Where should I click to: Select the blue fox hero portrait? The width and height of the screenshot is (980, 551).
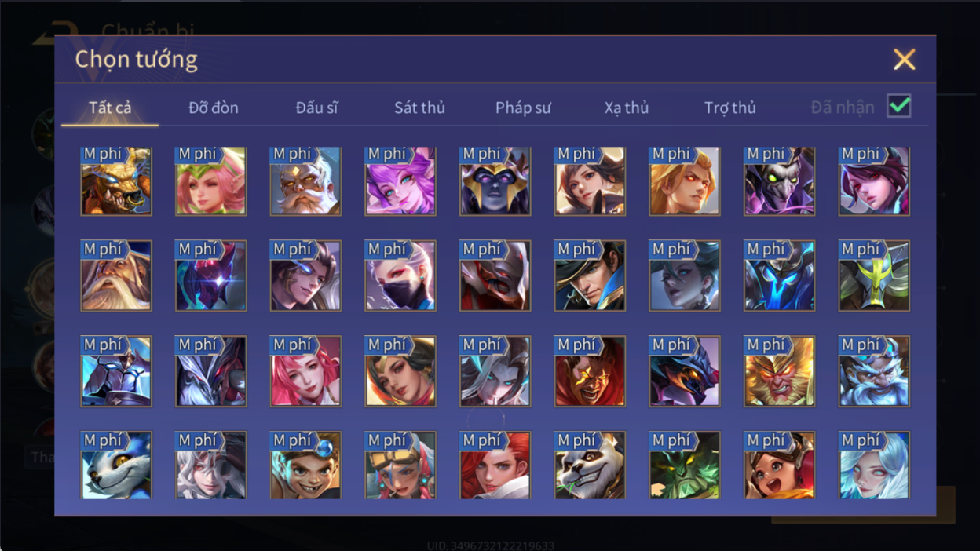pyautogui.click(x=116, y=465)
